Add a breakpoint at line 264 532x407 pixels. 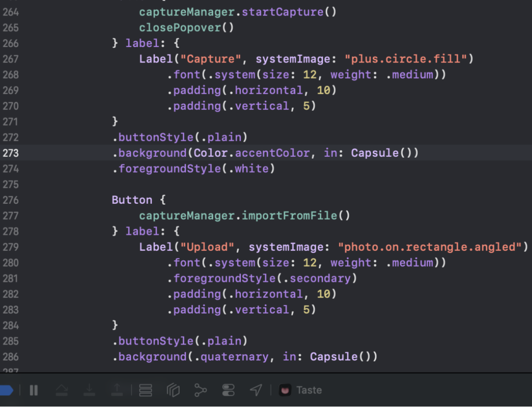coord(11,12)
